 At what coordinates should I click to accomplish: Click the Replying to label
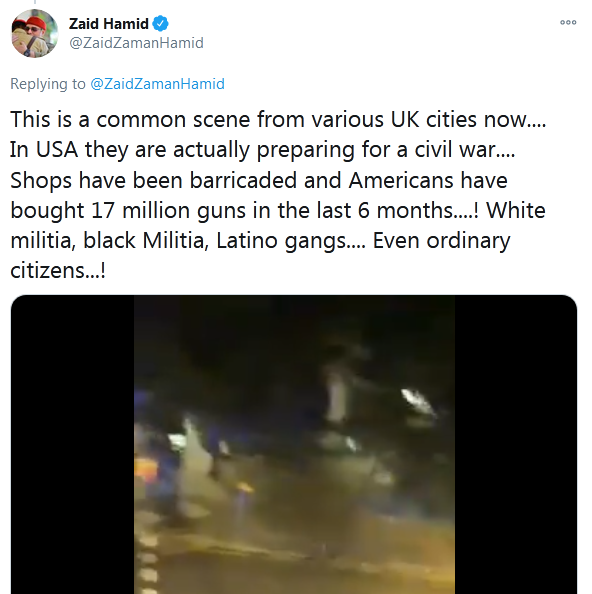[x=48, y=84]
